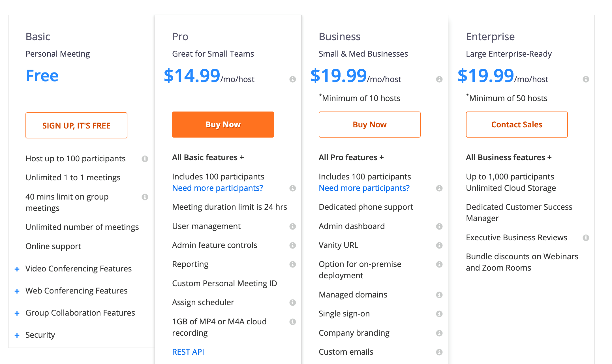This screenshot has height=364, width=612.
Task: Open info for 40 mins limit on group meetings
Action: (x=145, y=197)
